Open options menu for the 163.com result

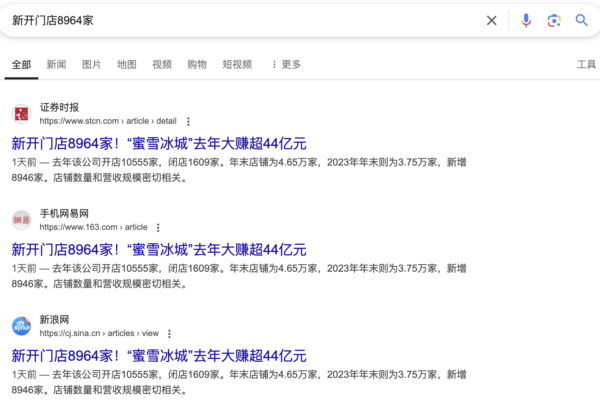coord(157,228)
